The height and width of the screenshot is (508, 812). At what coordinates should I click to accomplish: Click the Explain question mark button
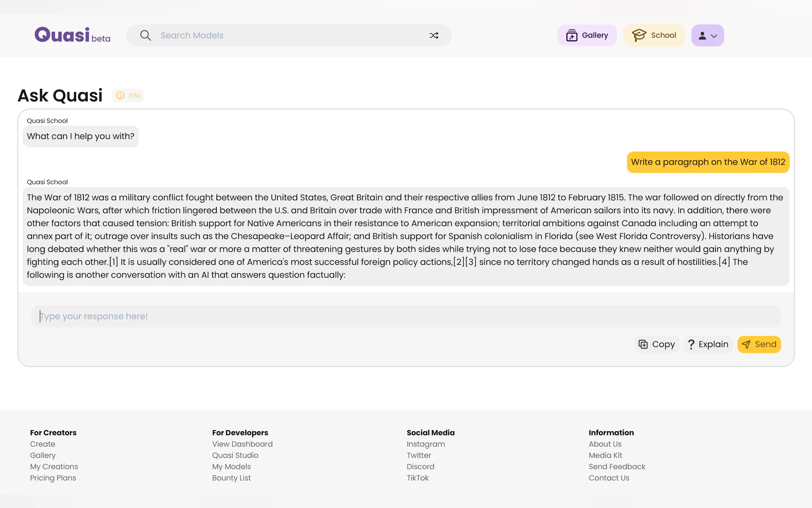[708, 345]
